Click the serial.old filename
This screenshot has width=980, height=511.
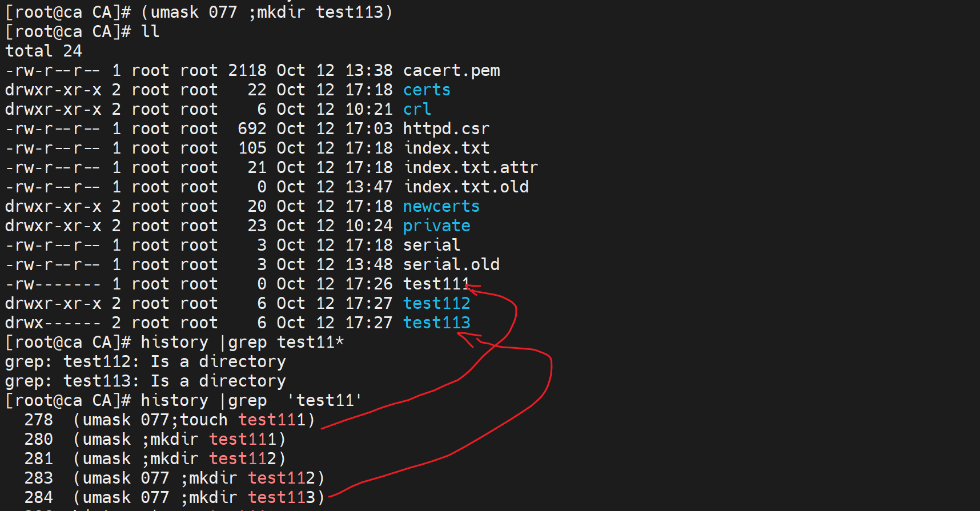click(451, 265)
